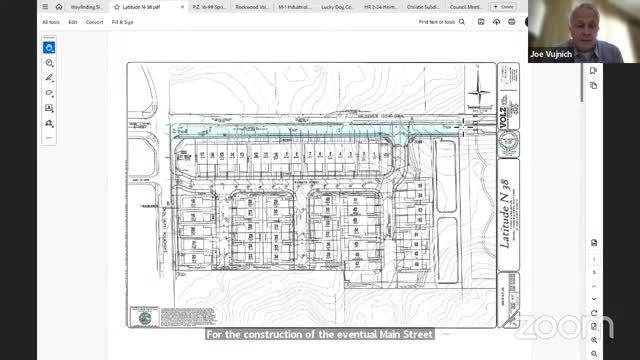The height and width of the screenshot is (360, 640).
Task: Expand more tools ellipsis in the quick toolbar
Action: [x=49, y=138]
